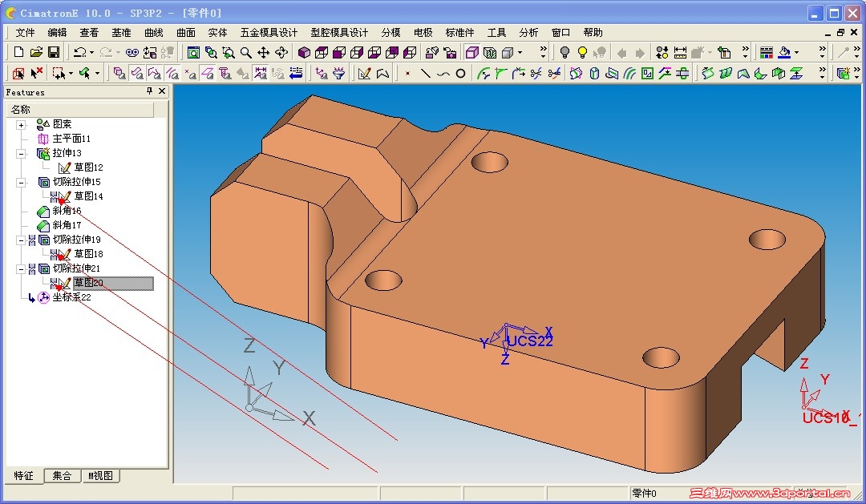Activate the Sketcher pencil icon

[365, 73]
